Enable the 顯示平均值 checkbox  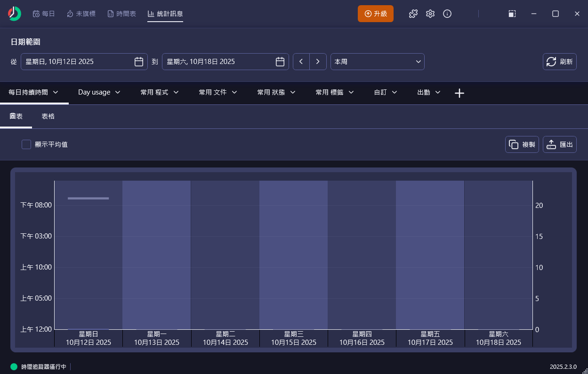tap(26, 144)
